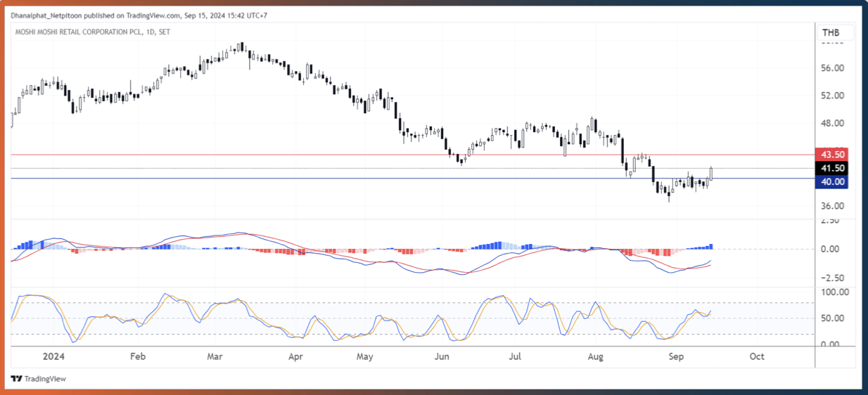Image resolution: width=868 pixels, height=395 pixels.
Task: Click the latest blue MACD histogram bar
Action: tap(711, 246)
